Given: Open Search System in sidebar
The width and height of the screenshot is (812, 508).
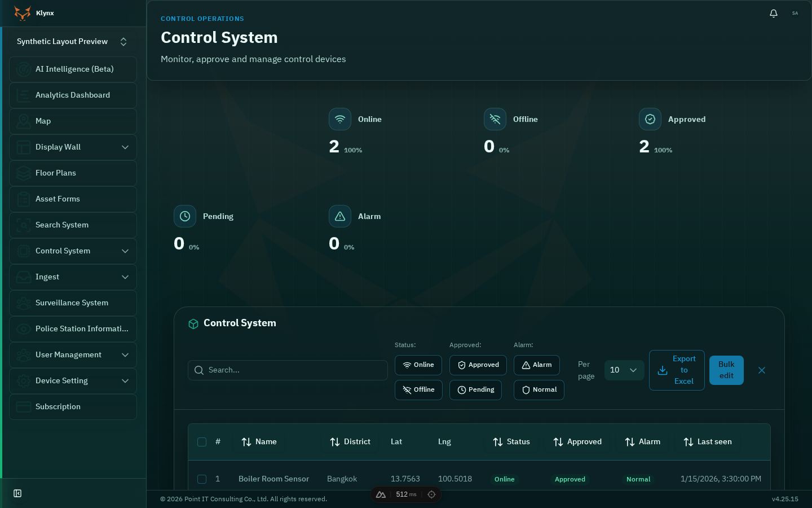Looking at the screenshot, I should pos(73,225).
